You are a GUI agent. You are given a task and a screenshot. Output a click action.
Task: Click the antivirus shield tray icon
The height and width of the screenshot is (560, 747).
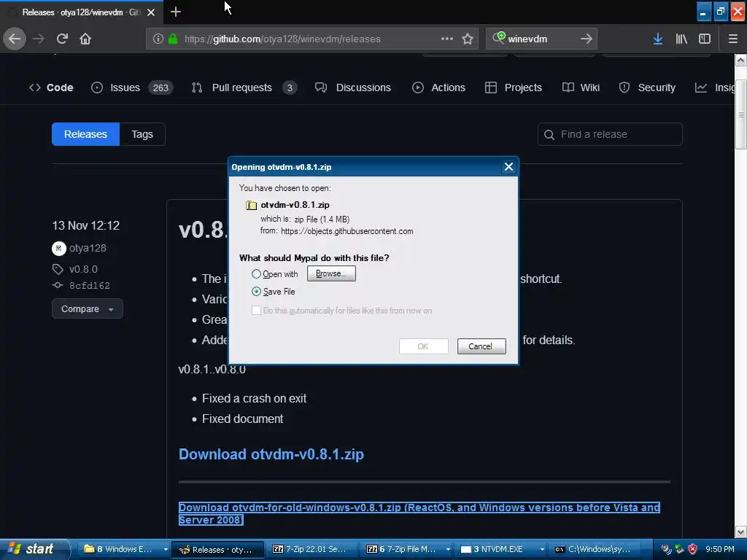pos(692,549)
